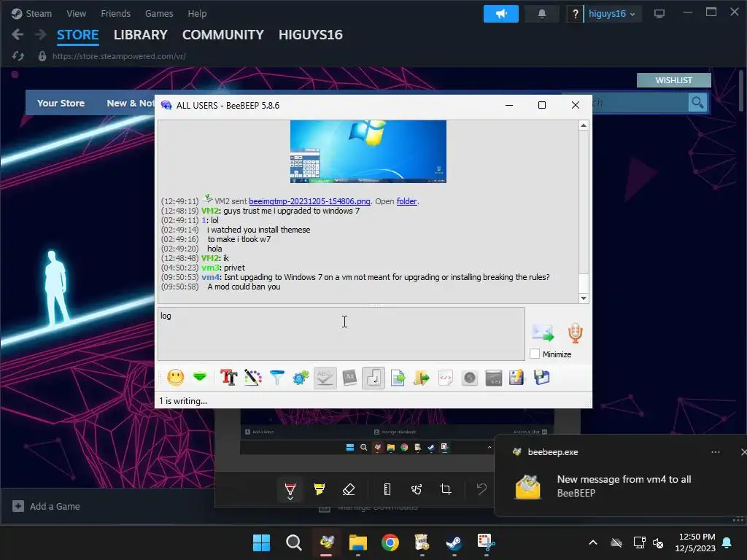Show hidden system tray icons chevron
The width and height of the screenshot is (747, 560).
[593, 542]
